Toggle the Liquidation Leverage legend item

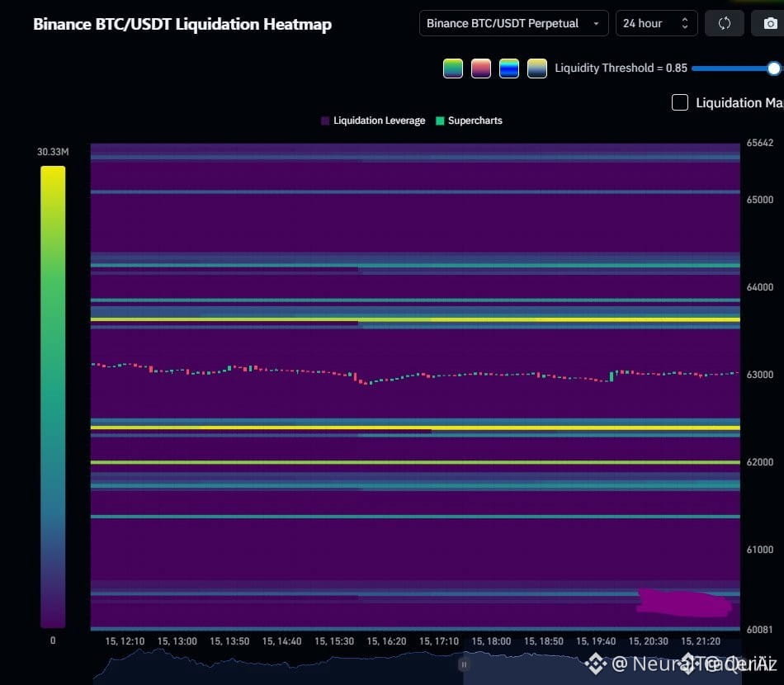[x=374, y=120]
